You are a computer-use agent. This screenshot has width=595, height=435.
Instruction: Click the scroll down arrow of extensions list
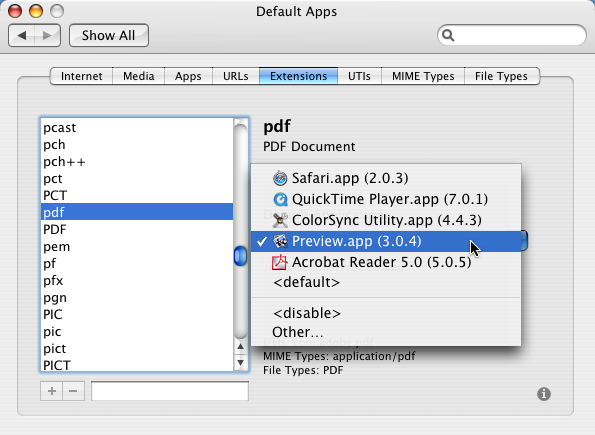point(240,362)
